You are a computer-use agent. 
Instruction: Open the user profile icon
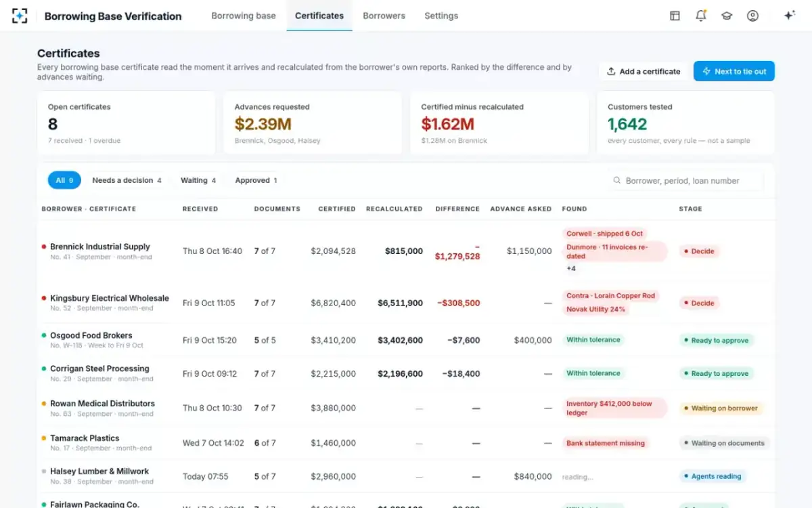pos(752,16)
